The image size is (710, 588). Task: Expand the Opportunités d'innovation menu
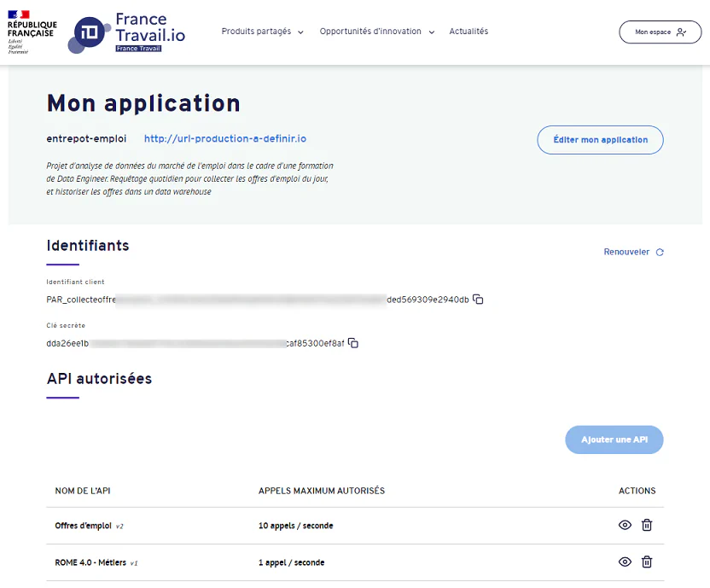(376, 32)
